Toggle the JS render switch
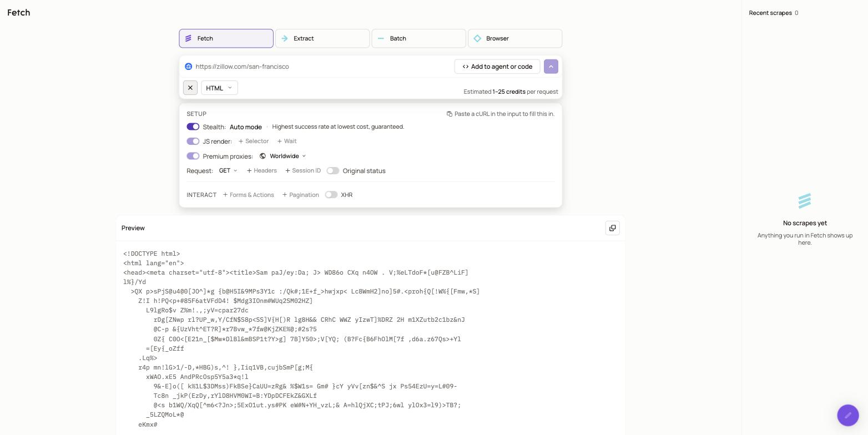Screen dimensions: 868x435 tap(193, 141)
